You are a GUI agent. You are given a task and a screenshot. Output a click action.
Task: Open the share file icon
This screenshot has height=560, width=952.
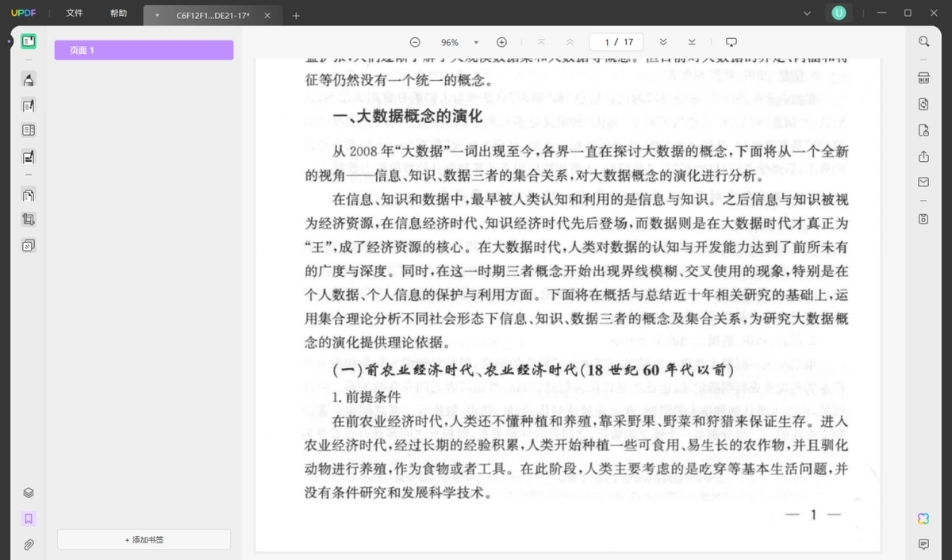pos(923,156)
